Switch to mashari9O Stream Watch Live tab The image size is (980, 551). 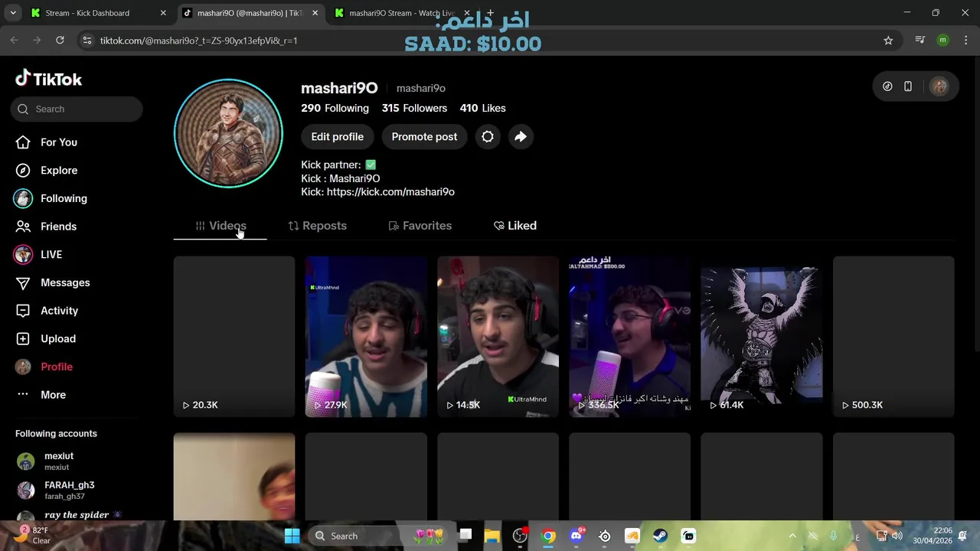(x=401, y=13)
